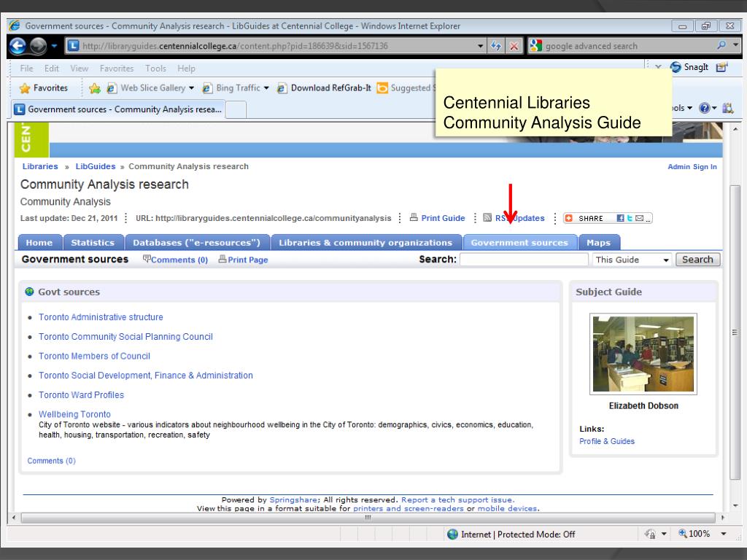
Task: Open the search provider dropdown arrow
Action: click(x=735, y=45)
